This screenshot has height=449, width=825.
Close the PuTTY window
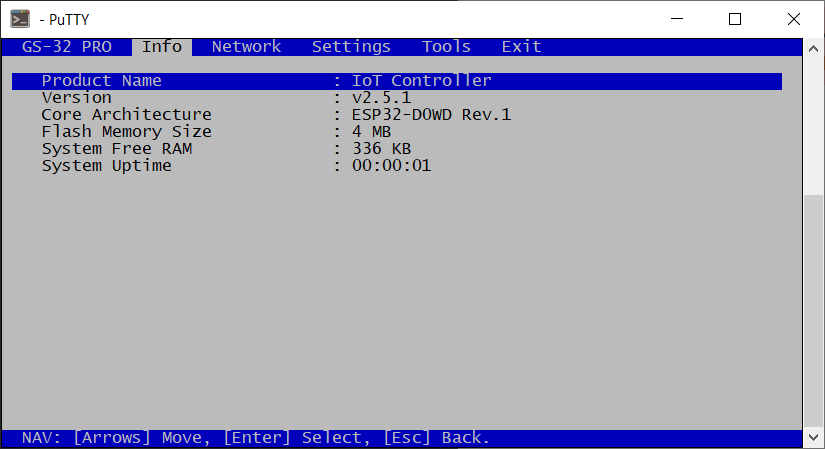794,19
